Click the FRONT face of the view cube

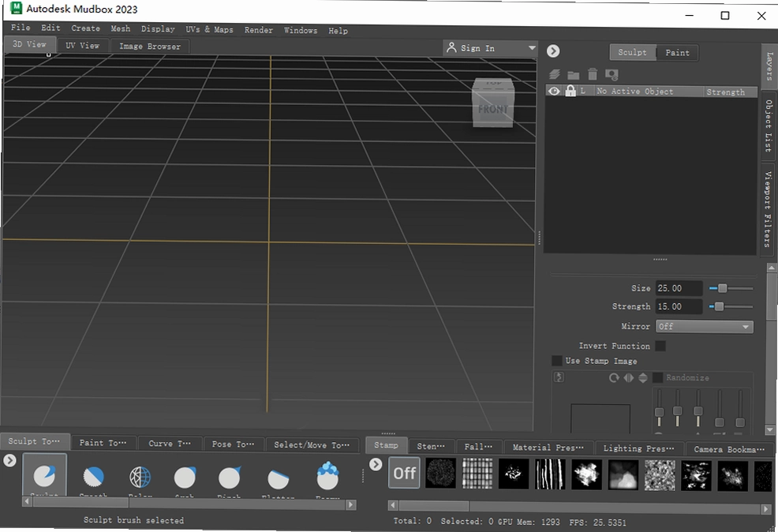pyautogui.click(x=493, y=109)
